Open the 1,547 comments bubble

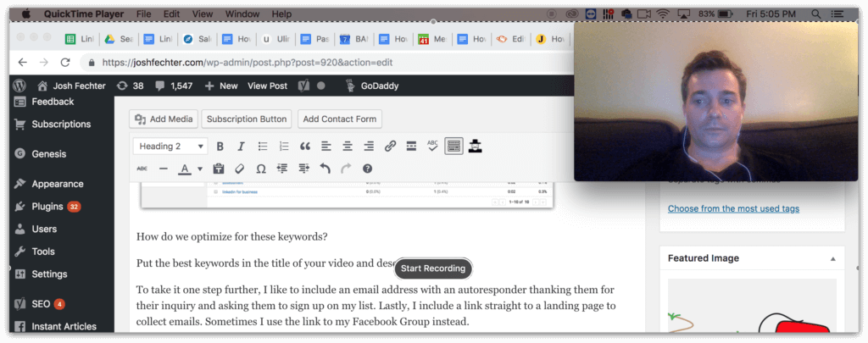(x=174, y=86)
